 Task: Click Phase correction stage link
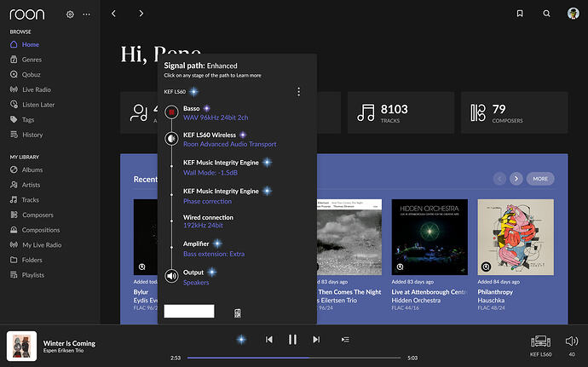pos(207,201)
